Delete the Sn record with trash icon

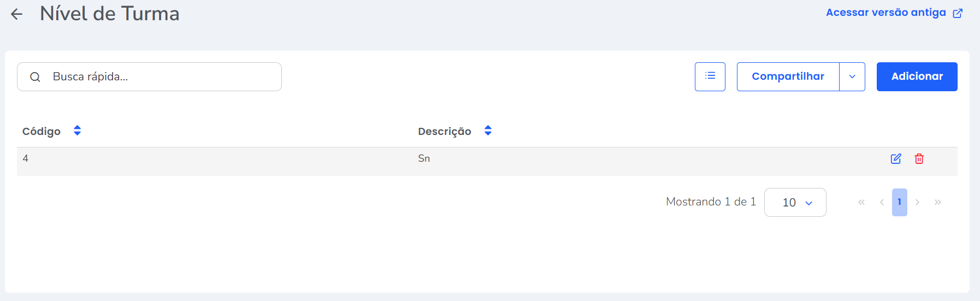(919, 159)
